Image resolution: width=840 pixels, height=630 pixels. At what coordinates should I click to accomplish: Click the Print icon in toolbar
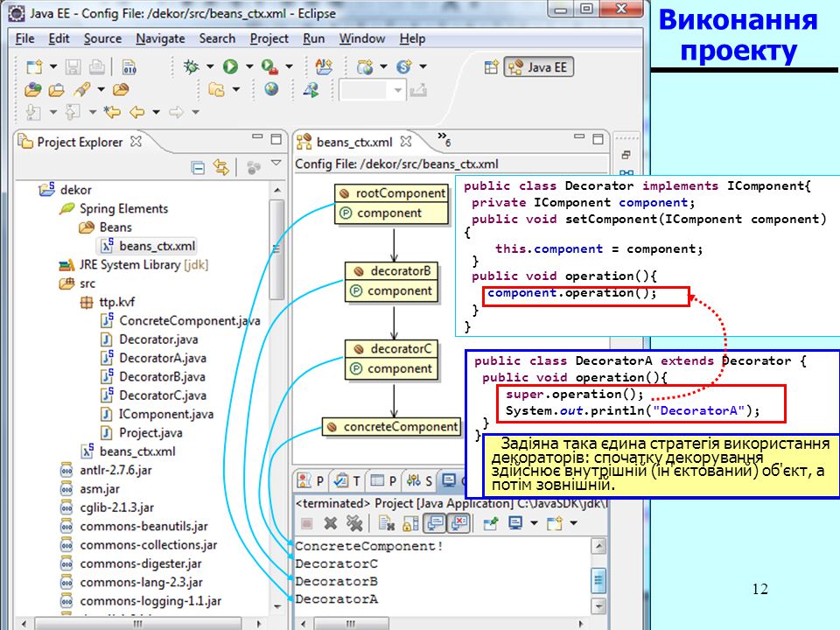coord(97,66)
